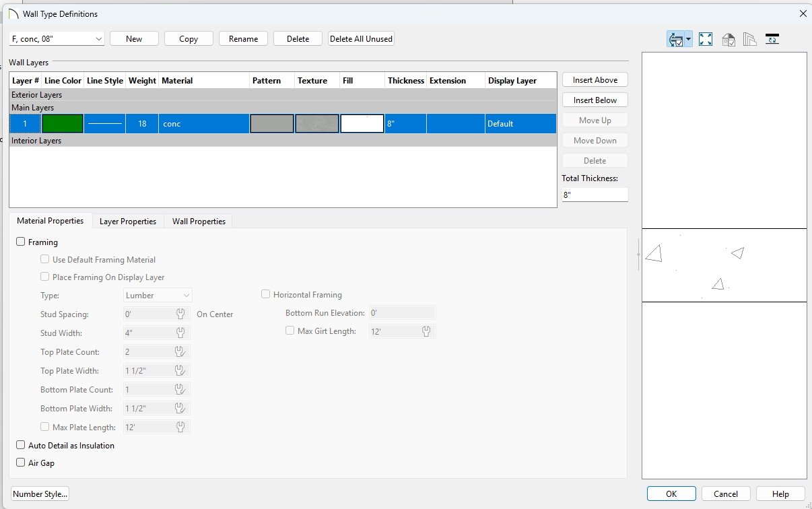Click the Max Plate Length hand-adjust icon

(x=180, y=427)
